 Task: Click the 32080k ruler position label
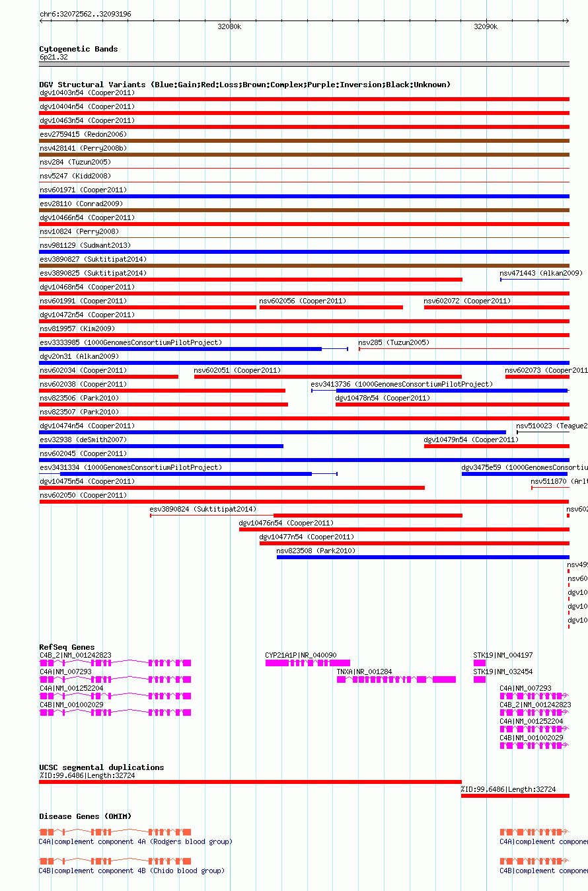(229, 26)
